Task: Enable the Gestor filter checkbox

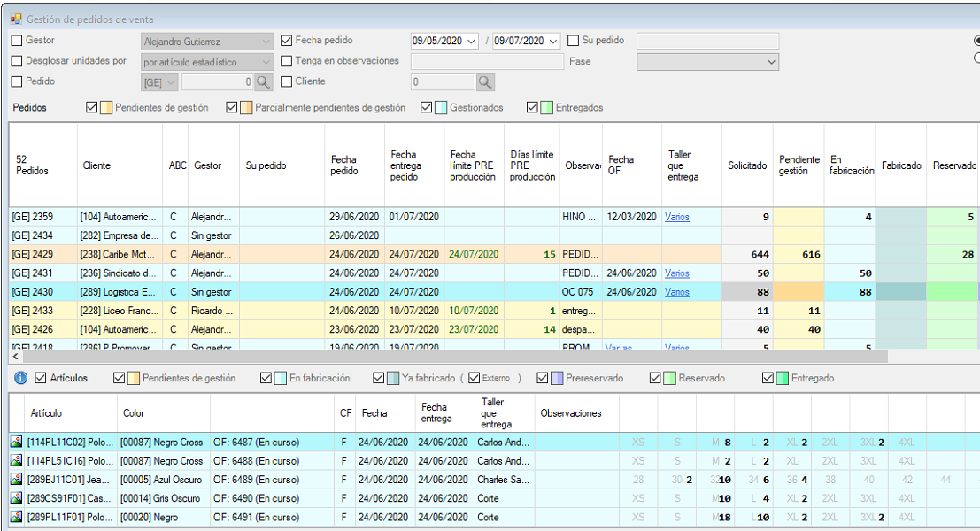Action: point(17,41)
